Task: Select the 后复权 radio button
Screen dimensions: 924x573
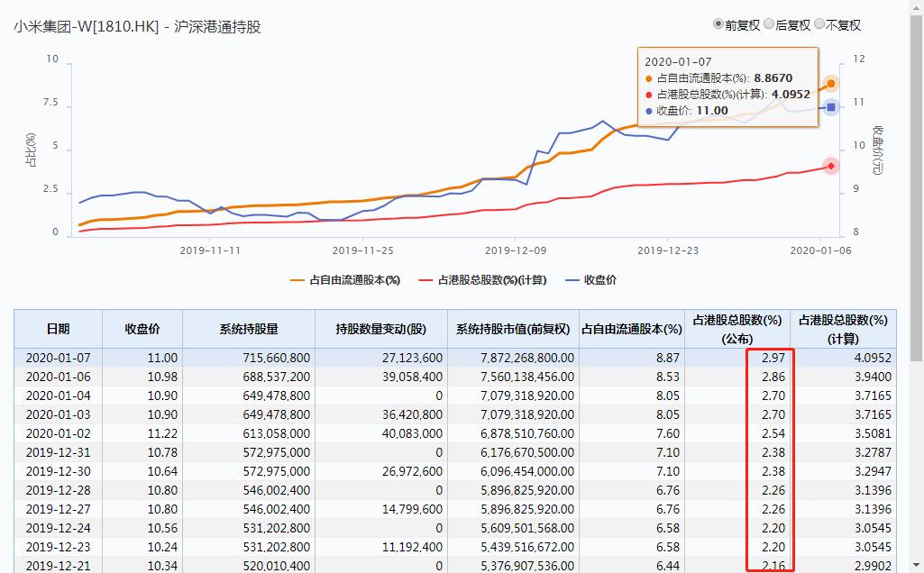Action: 769,24
